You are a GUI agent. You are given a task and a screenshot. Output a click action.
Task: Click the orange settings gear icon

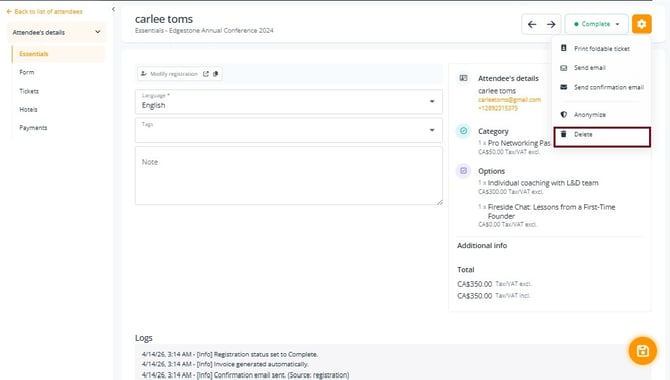pos(641,24)
